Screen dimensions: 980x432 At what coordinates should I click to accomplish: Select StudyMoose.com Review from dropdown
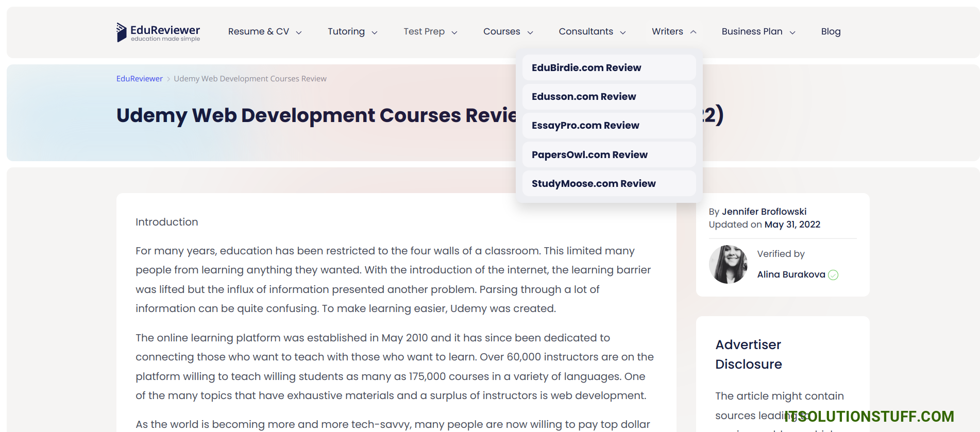pos(609,183)
